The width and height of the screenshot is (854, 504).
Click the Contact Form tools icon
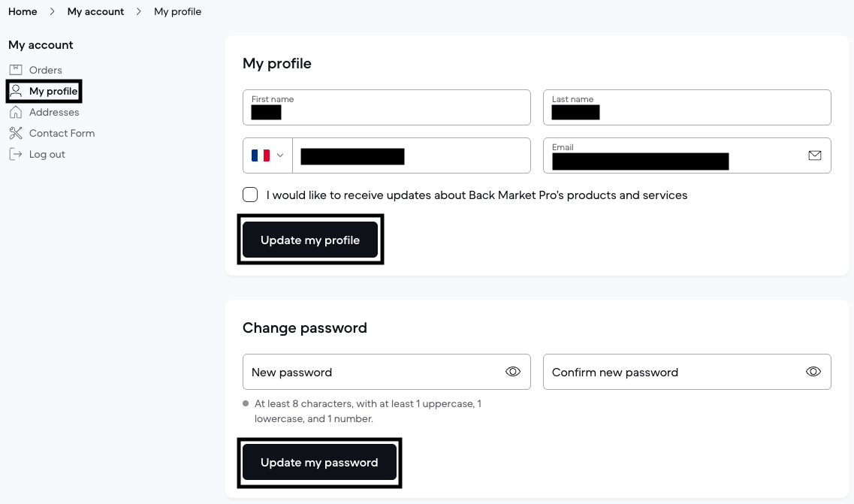16,133
